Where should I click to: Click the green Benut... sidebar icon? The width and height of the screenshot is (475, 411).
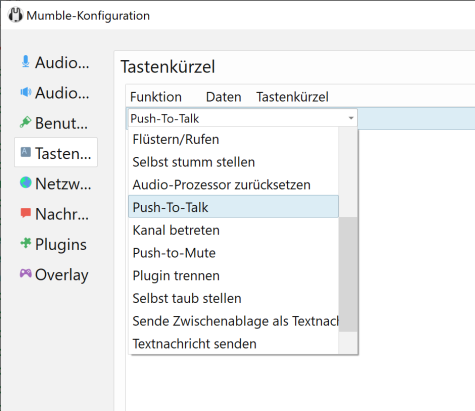point(26,123)
